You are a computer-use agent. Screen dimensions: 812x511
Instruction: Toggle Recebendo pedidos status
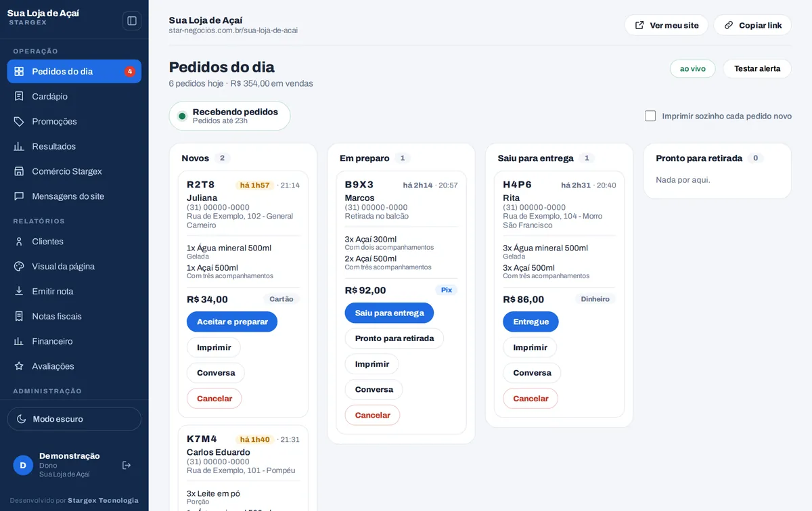[230, 116]
